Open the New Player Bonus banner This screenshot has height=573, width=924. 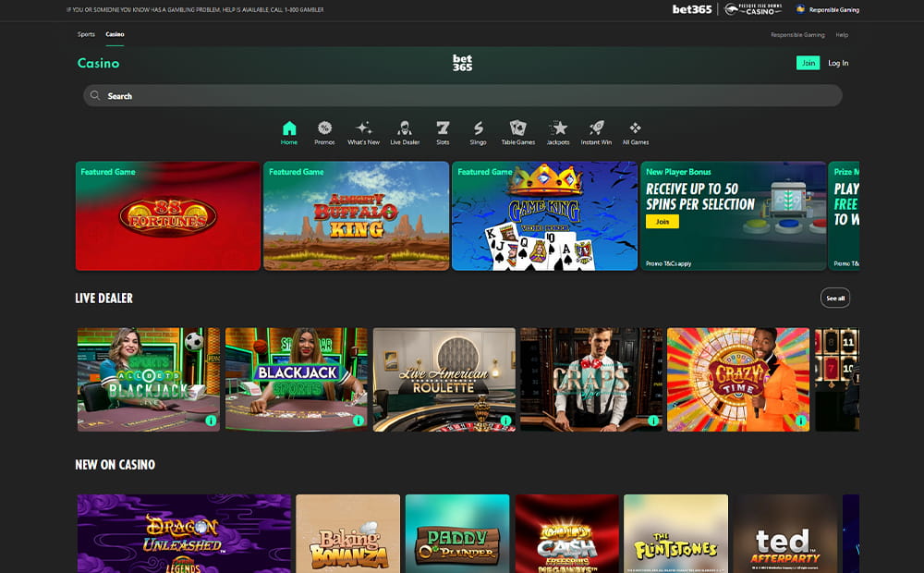tap(733, 215)
